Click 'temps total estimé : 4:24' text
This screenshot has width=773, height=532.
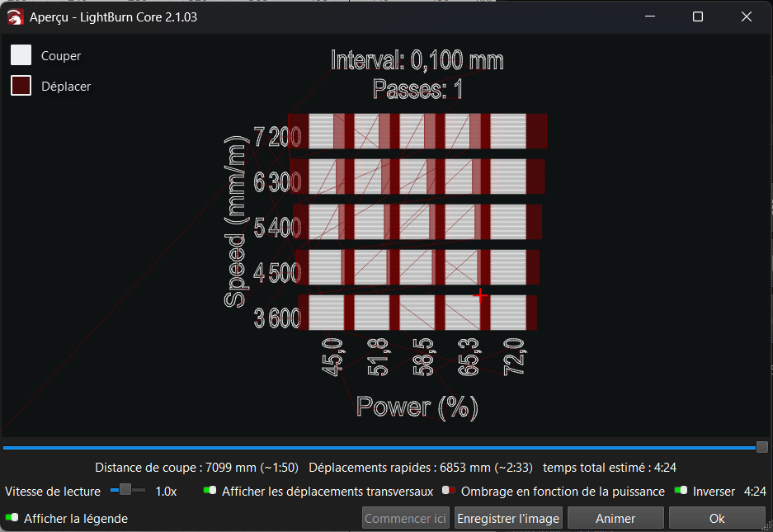click(610, 468)
